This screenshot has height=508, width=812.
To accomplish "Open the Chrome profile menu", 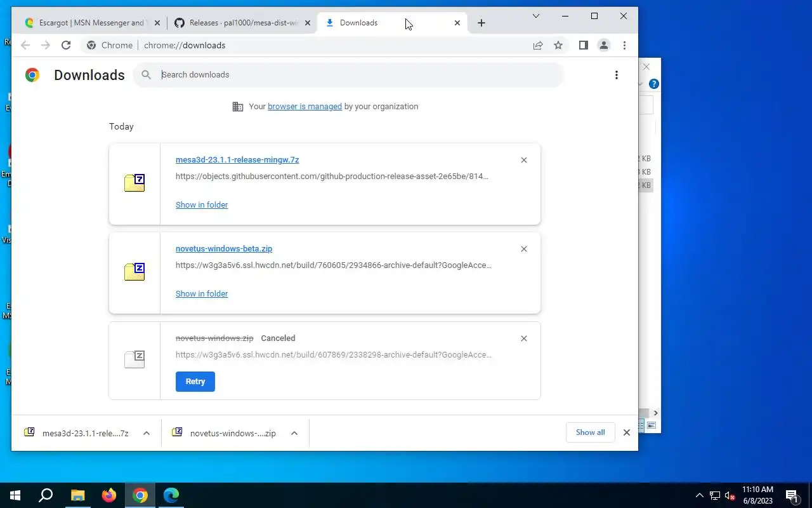I will tap(604, 45).
